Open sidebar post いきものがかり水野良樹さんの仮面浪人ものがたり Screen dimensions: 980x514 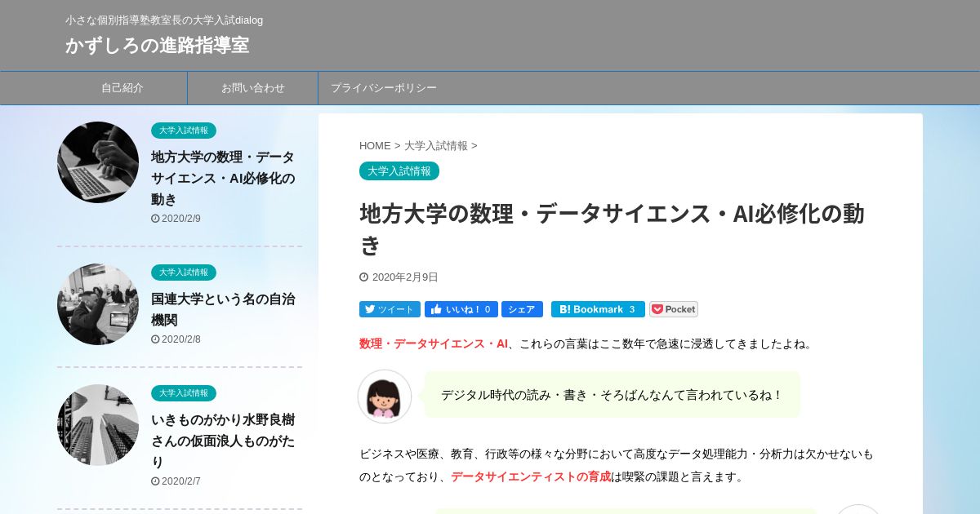coord(223,441)
